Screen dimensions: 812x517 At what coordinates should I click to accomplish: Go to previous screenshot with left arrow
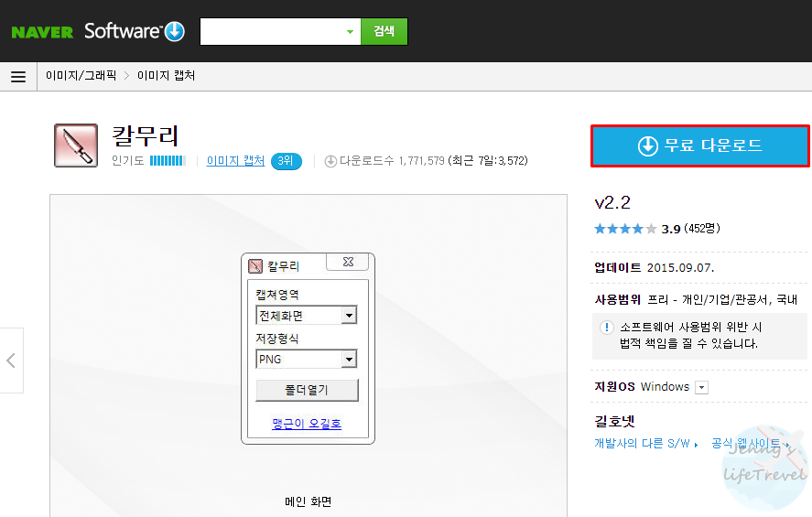click(11, 361)
